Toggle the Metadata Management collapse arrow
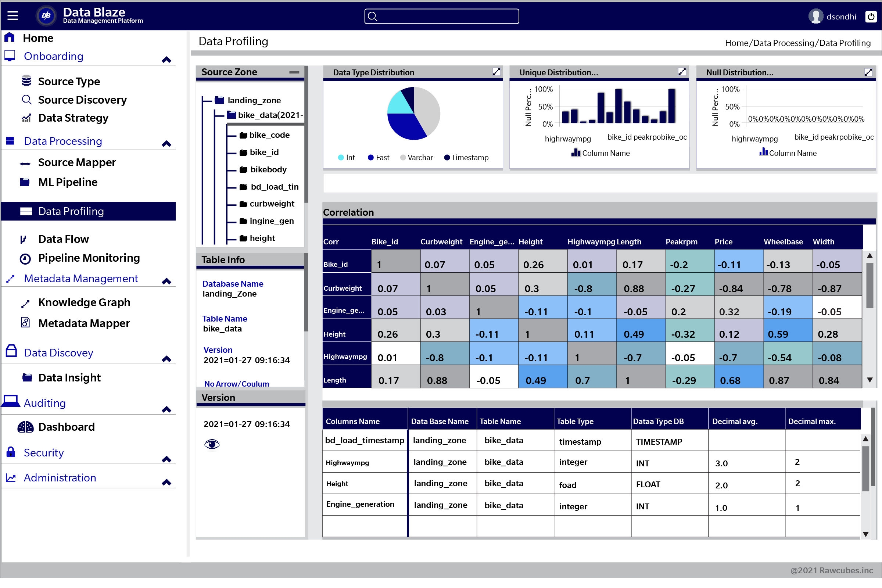 [x=167, y=279]
